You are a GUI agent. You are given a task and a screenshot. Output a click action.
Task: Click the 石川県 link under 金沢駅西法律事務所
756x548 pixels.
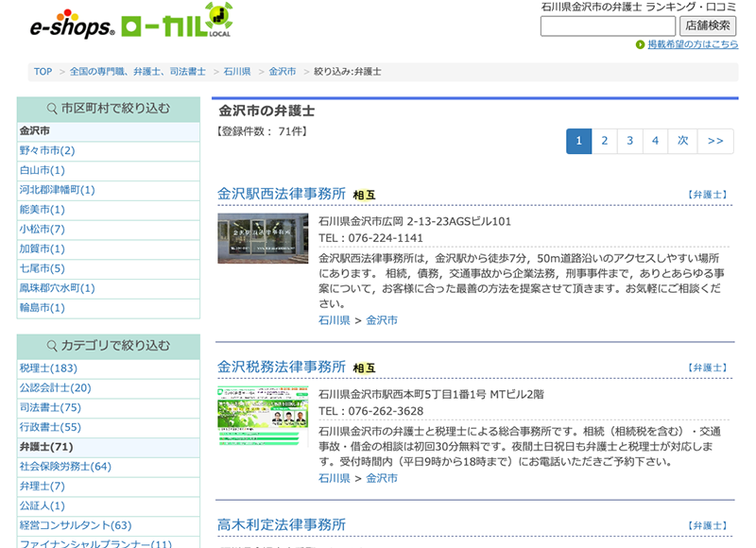pos(335,320)
